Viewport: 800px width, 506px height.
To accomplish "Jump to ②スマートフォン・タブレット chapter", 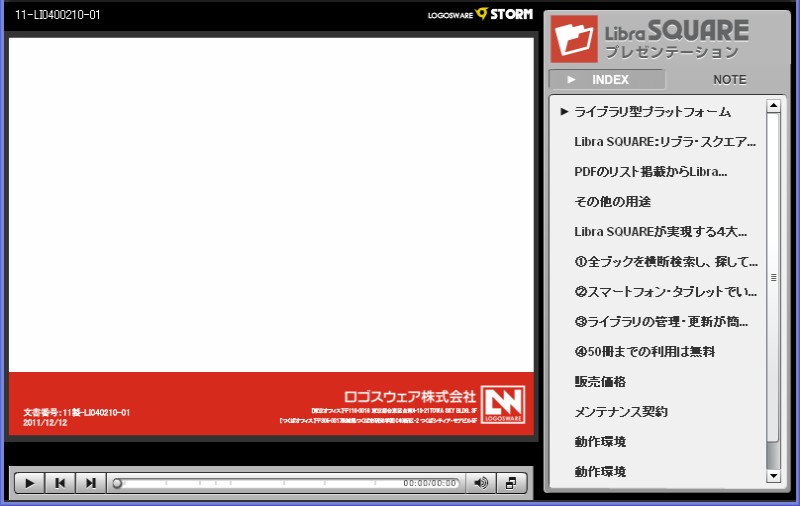I will (665, 292).
